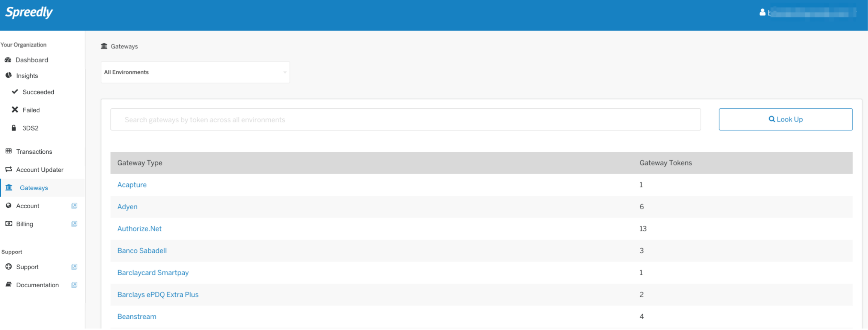Click token count 6 for Adyen
This screenshot has height=330, width=868.
pyautogui.click(x=642, y=207)
